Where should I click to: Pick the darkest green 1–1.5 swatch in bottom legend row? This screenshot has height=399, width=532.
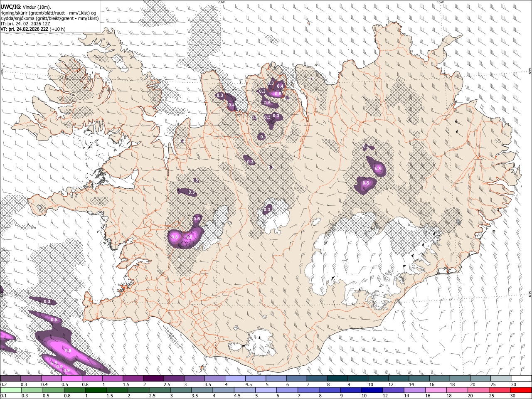coord(96,390)
